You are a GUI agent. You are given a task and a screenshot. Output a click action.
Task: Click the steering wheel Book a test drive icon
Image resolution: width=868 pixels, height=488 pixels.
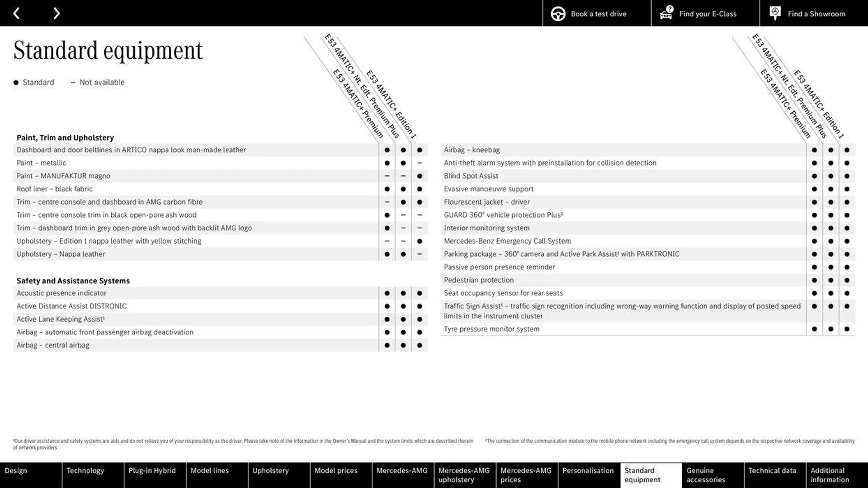click(558, 13)
